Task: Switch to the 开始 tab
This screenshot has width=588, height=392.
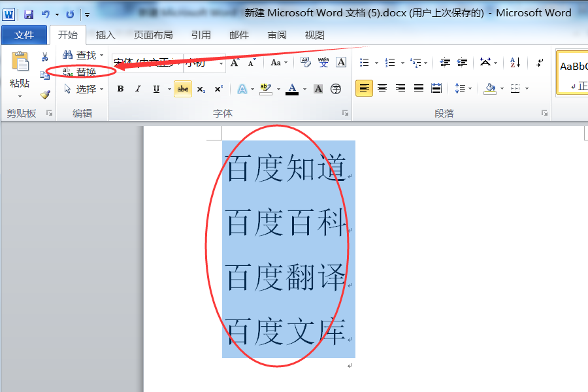Action: [68, 35]
